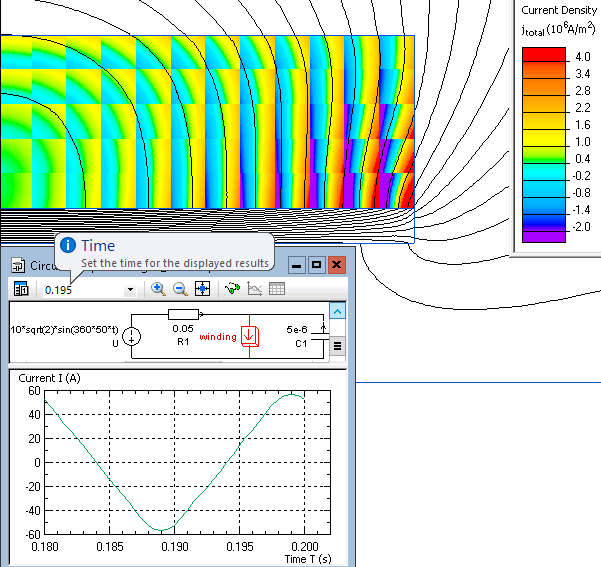Open the data table view icon
Viewport: 601px width, 567px height.
coord(277,289)
